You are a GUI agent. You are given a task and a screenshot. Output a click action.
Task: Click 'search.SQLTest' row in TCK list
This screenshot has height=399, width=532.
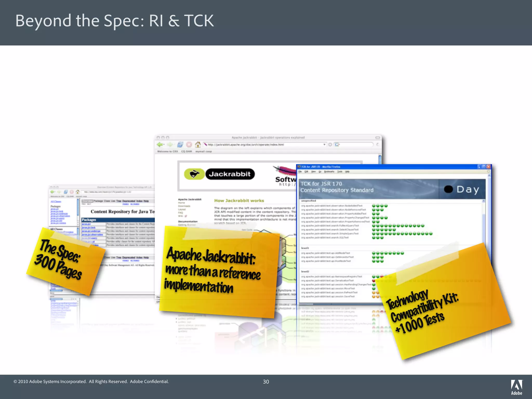[x=325, y=237]
